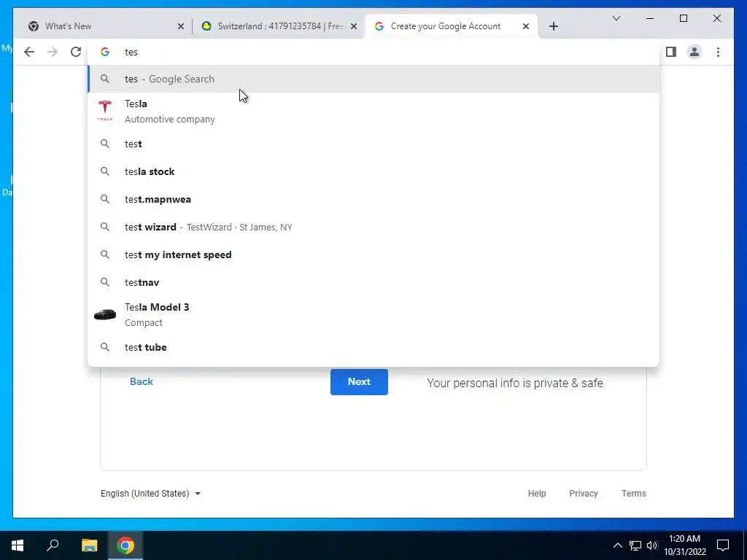Open the Privacy link
The height and width of the screenshot is (560, 747).
click(x=584, y=494)
